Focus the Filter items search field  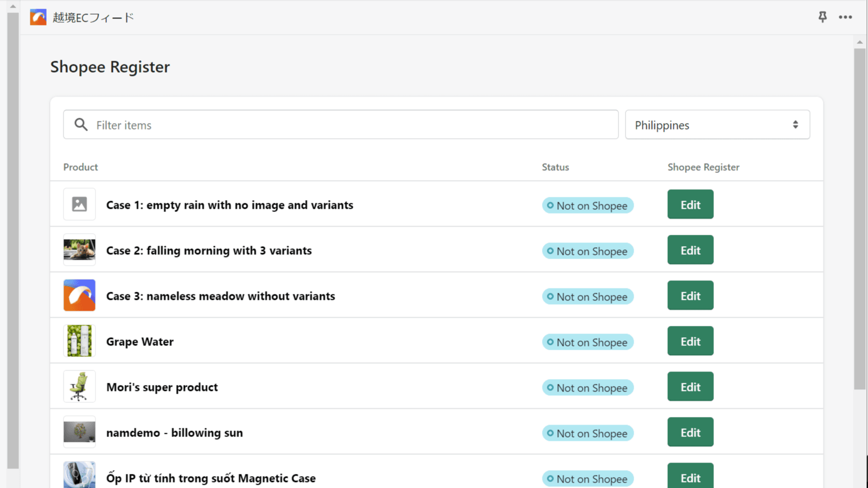point(353,125)
